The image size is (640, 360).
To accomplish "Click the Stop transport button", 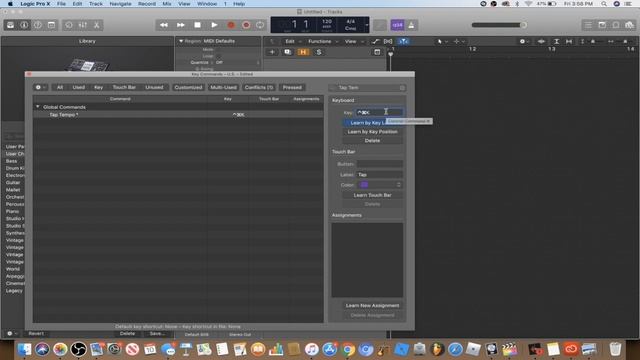I will 197,25.
